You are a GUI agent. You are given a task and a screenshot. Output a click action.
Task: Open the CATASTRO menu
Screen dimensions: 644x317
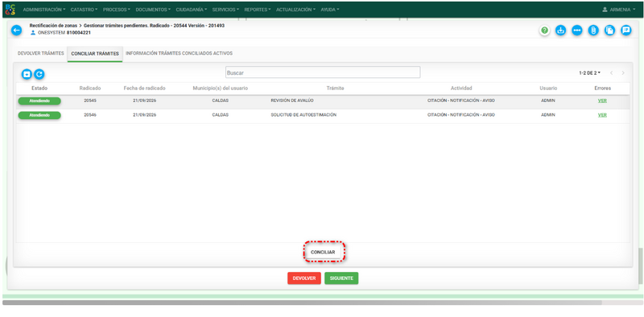click(84, 10)
